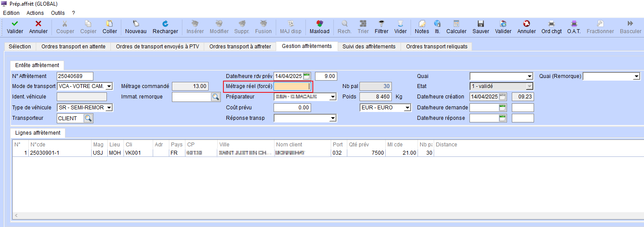Open the Actions menu
The height and width of the screenshot is (227, 644).
click(35, 13)
